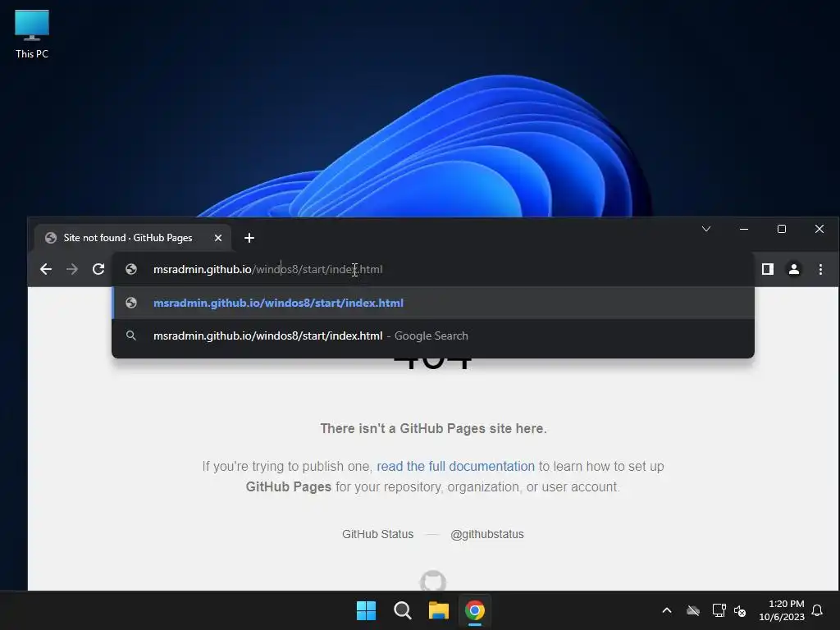Click the GitHub logo at page bottom
Screen dimensions: 840x630
coord(433,581)
